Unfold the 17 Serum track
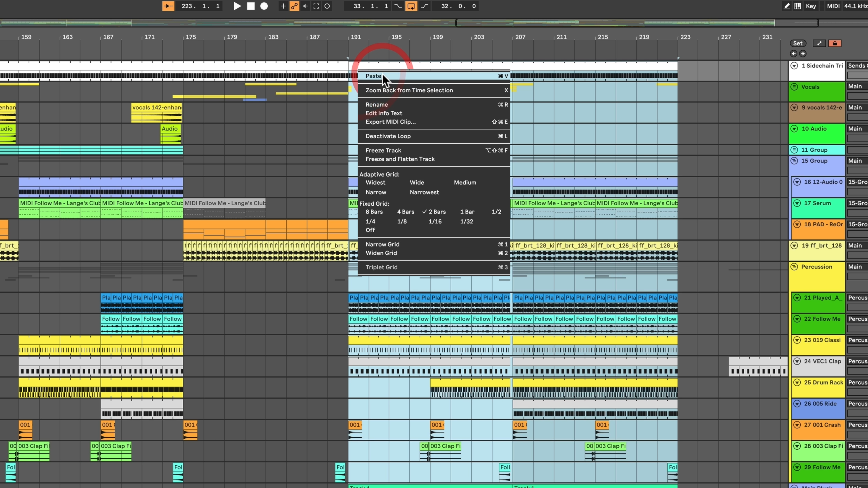868x488 pixels. (797, 203)
